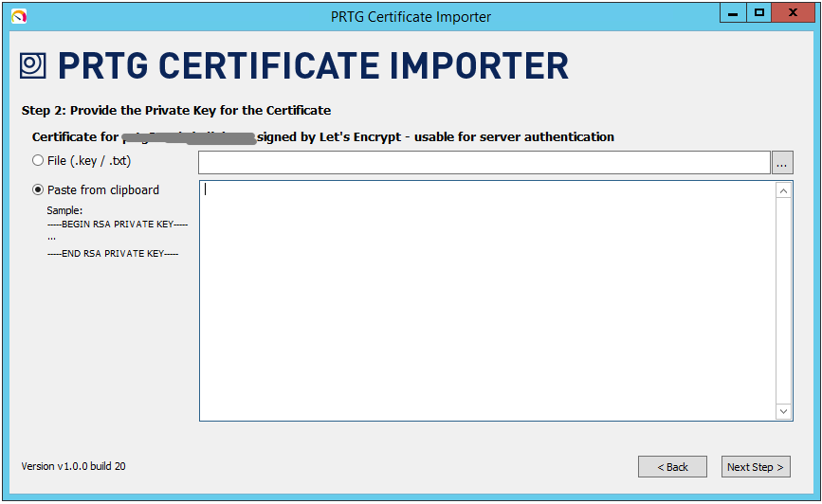Minimize the PRTG Certificate Importer window
Screen dimensions: 822x504
tap(733, 13)
